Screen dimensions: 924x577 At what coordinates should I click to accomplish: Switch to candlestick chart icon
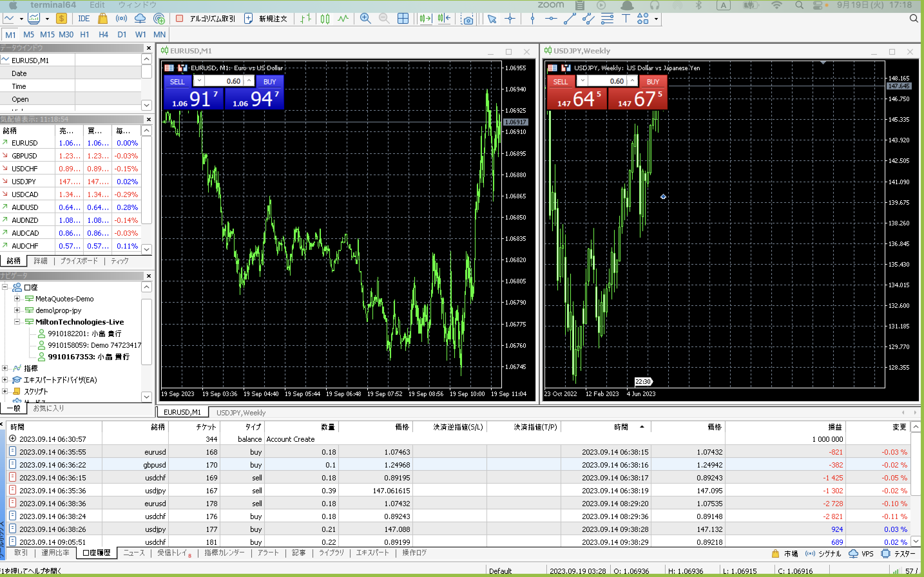point(325,18)
